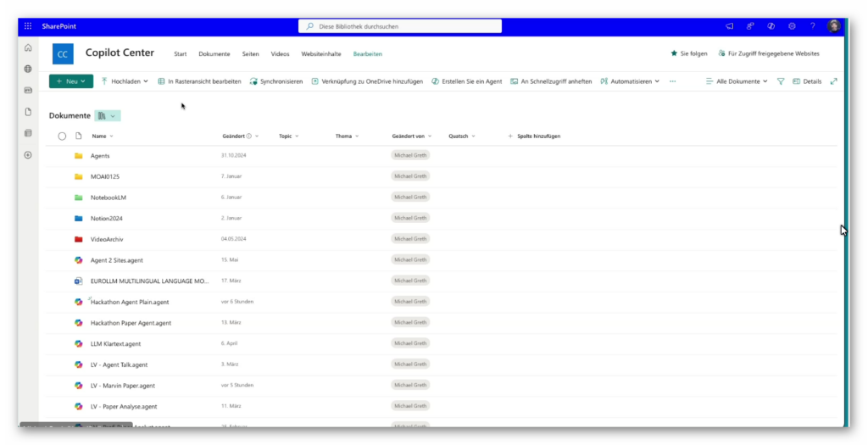Click the file type column icon

(79, 136)
